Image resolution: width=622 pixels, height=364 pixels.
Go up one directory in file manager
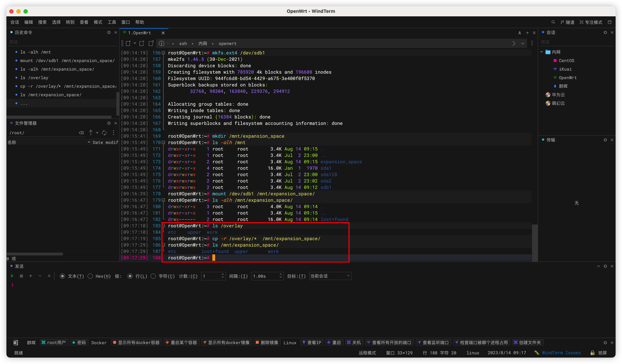[91, 133]
